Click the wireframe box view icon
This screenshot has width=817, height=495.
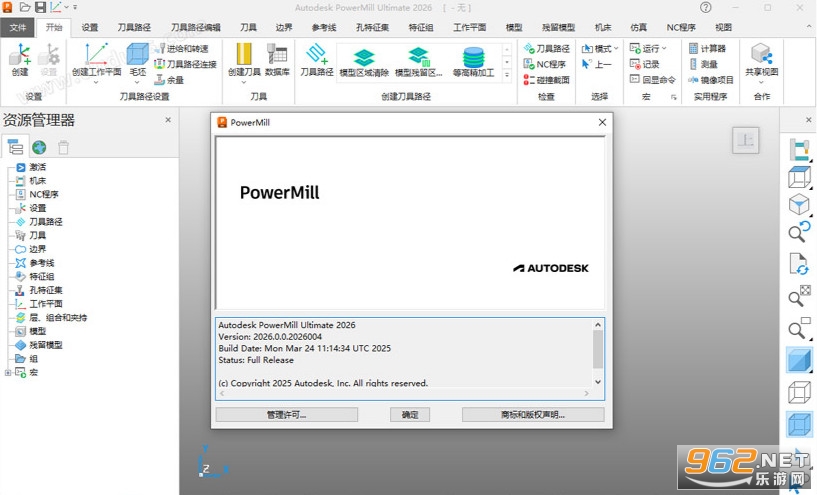pyautogui.click(x=799, y=177)
